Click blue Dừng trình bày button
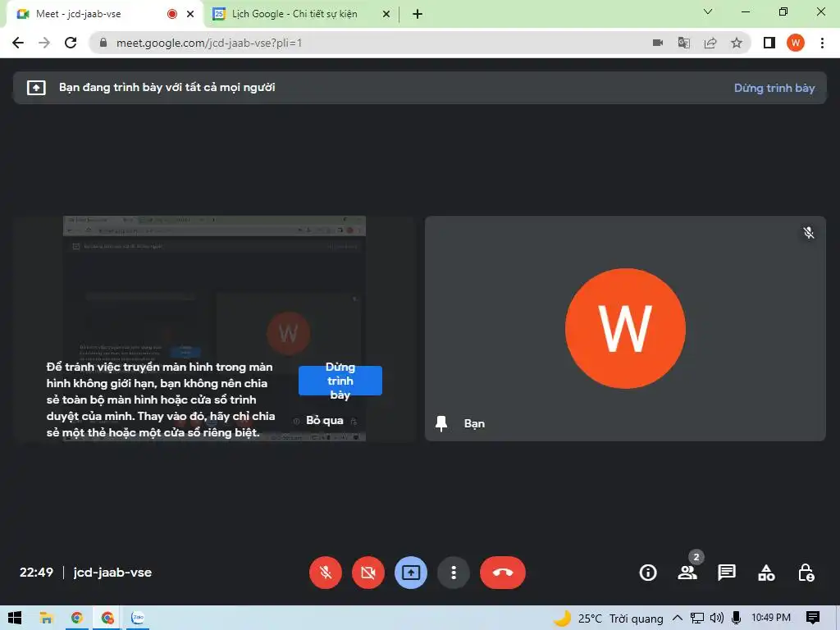 point(340,381)
